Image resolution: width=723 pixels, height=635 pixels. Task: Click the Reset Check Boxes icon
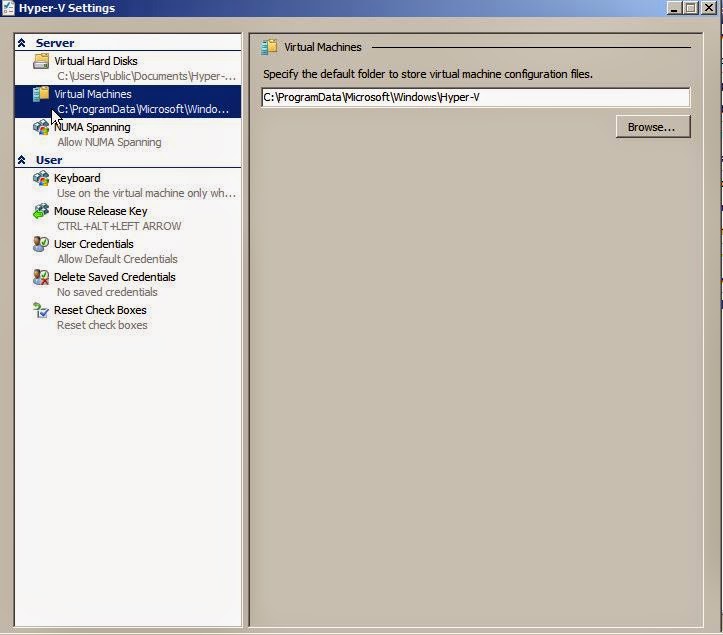pos(41,310)
